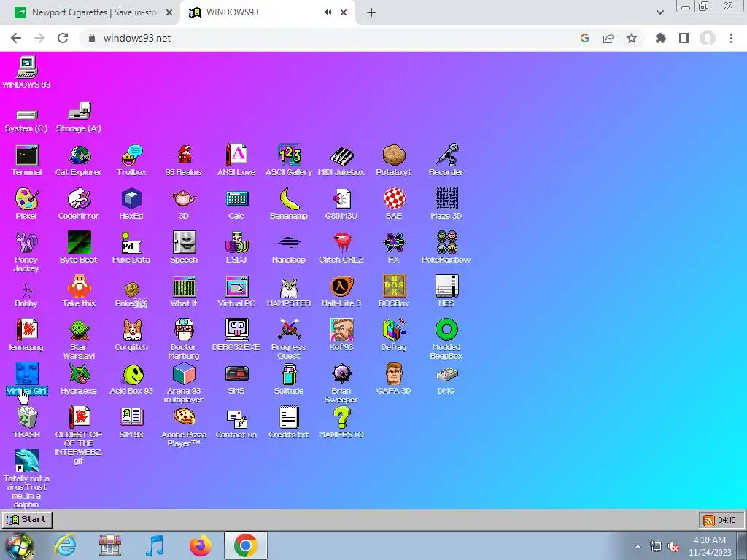Open HexEd cube icon

pyautogui.click(x=131, y=204)
